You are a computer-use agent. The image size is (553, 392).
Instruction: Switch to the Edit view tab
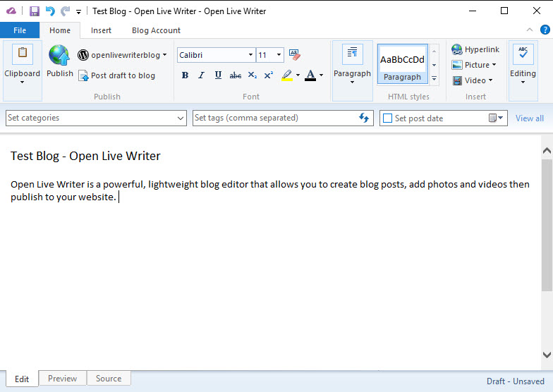coord(22,379)
